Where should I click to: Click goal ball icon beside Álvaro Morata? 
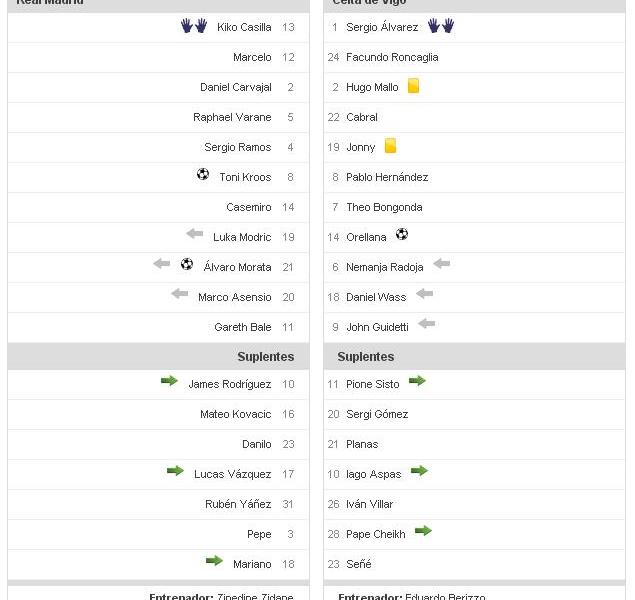(187, 265)
